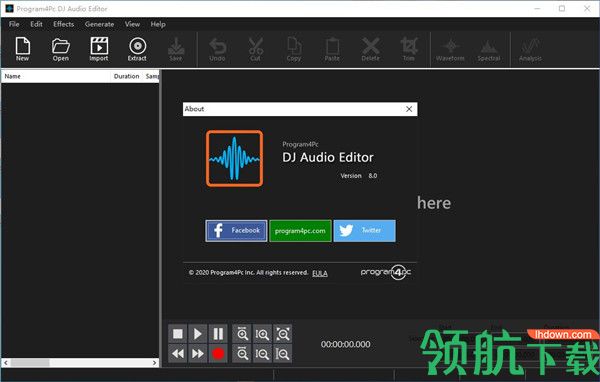Open the Edit menu
The height and width of the screenshot is (382, 600).
[36, 24]
